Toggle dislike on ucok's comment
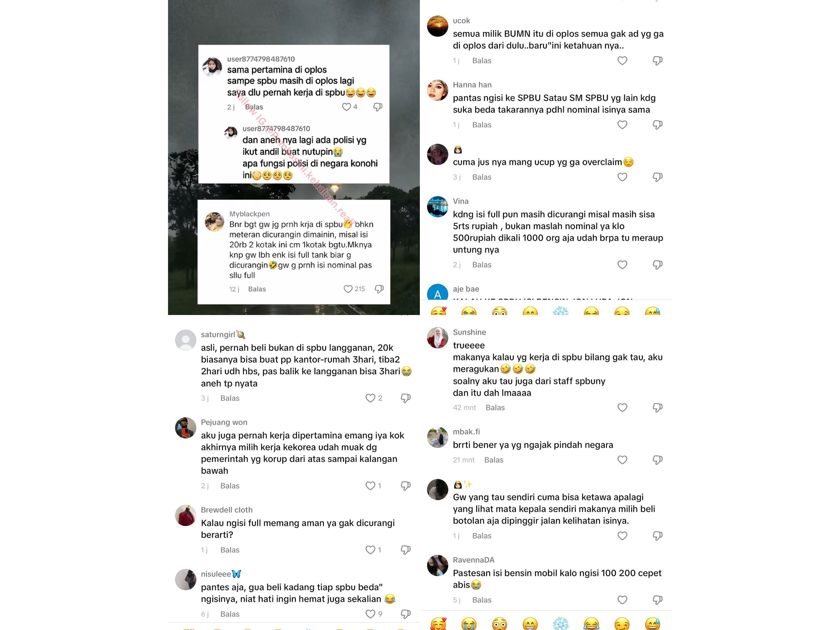 [657, 61]
